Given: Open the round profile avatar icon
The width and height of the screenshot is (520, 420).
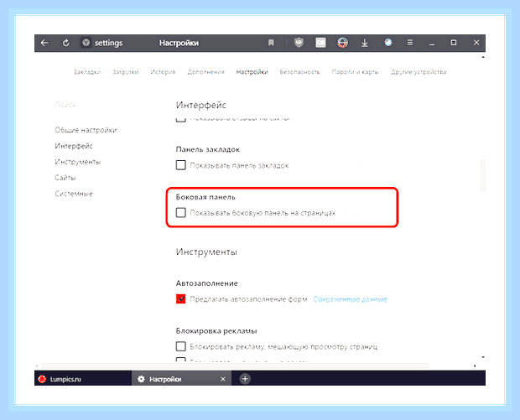Looking at the screenshot, I should pos(388,43).
